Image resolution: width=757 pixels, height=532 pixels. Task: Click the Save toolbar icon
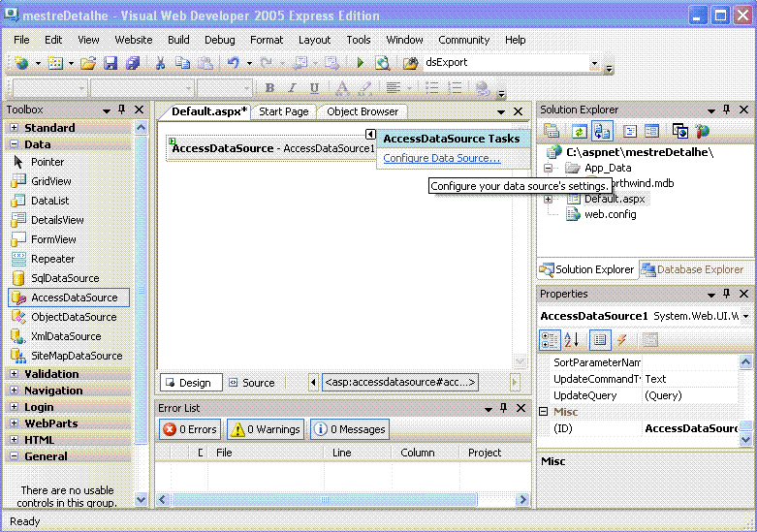[110, 63]
